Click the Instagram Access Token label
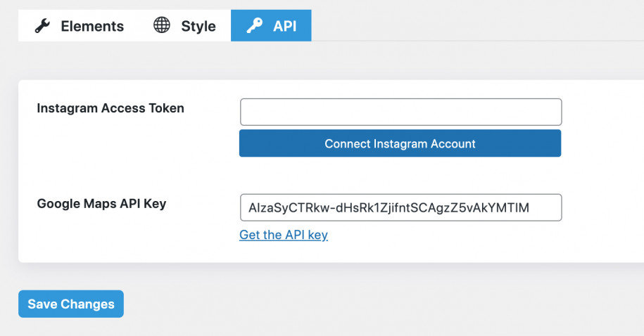The width and height of the screenshot is (644, 336). (x=111, y=108)
